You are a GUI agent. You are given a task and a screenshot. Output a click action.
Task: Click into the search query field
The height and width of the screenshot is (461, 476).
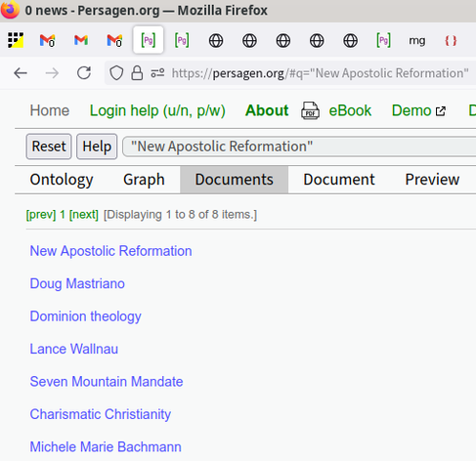pyautogui.click(x=299, y=147)
